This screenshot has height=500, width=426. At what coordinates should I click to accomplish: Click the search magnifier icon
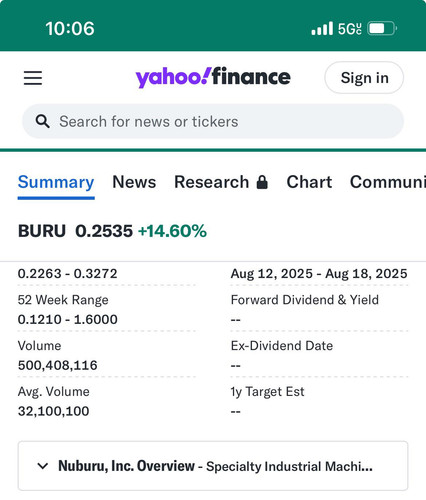pos(43,121)
